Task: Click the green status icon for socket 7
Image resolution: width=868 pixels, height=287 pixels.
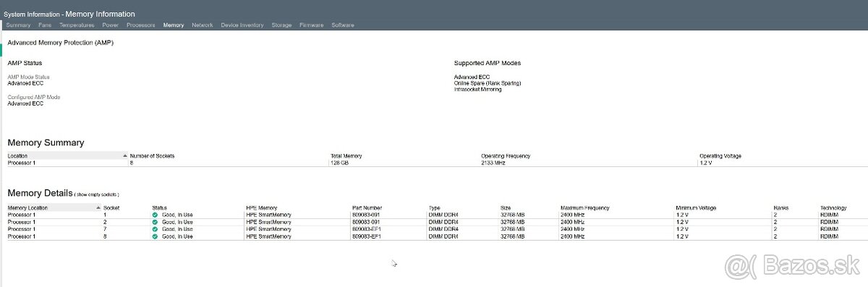Action: [x=155, y=229]
